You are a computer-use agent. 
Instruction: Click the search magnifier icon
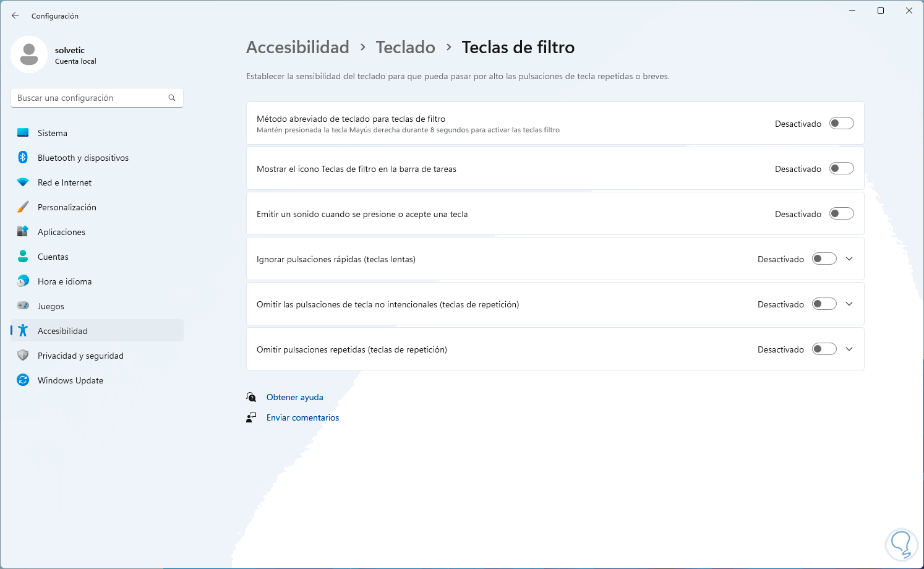coord(172,98)
